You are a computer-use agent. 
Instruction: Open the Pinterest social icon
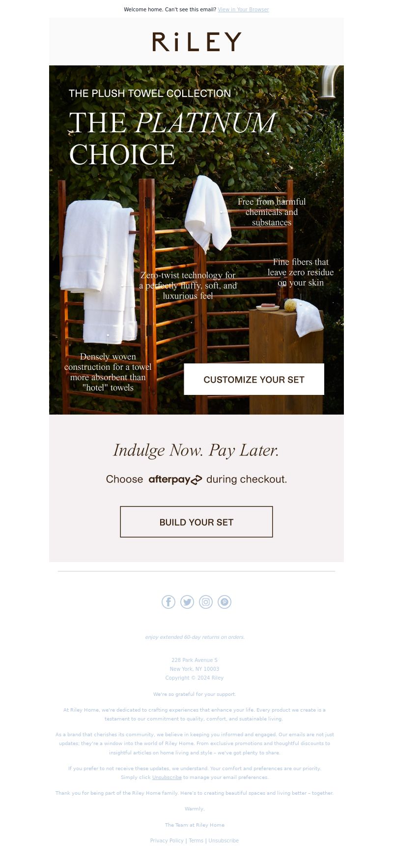pos(225,602)
